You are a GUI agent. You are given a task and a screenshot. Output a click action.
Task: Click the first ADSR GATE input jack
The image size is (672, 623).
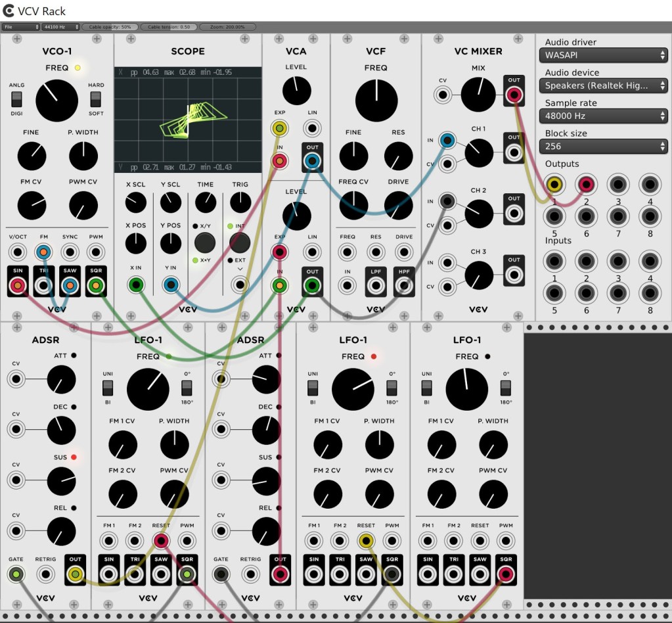(16, 574)
